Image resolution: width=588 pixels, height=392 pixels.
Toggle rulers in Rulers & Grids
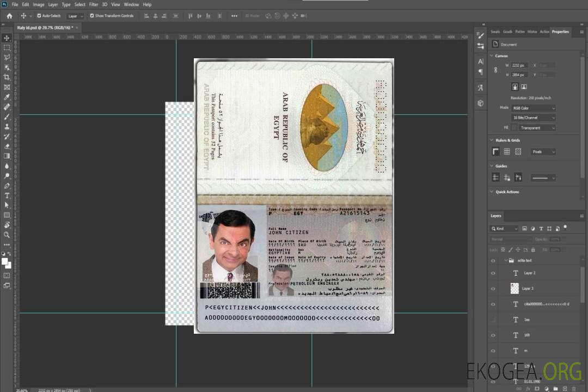point(496,151)
